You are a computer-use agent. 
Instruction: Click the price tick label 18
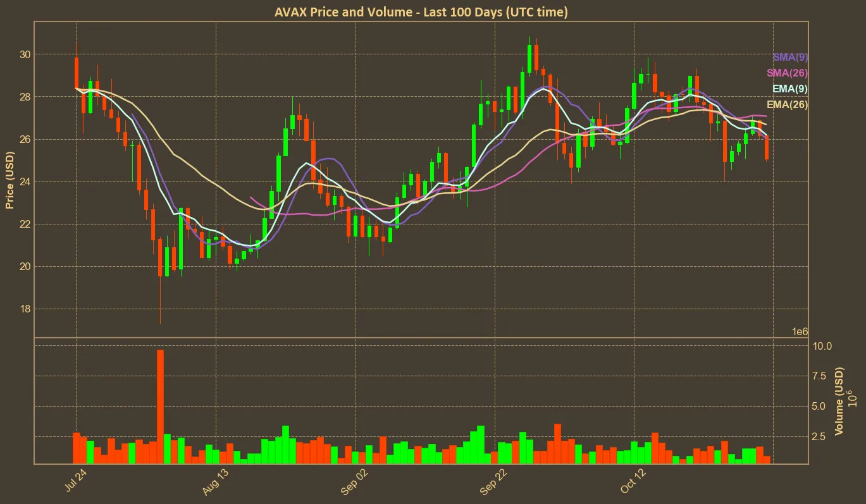(25, 309)
